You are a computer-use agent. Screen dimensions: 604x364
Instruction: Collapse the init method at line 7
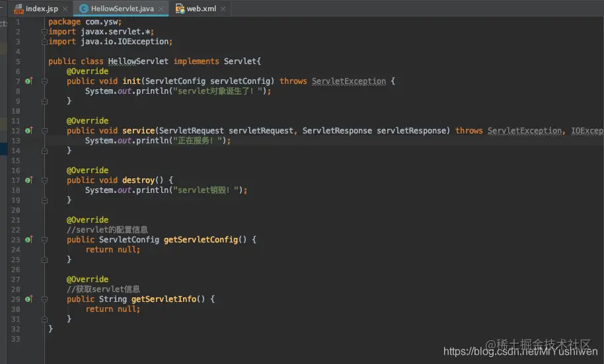[x=44, y=81]
